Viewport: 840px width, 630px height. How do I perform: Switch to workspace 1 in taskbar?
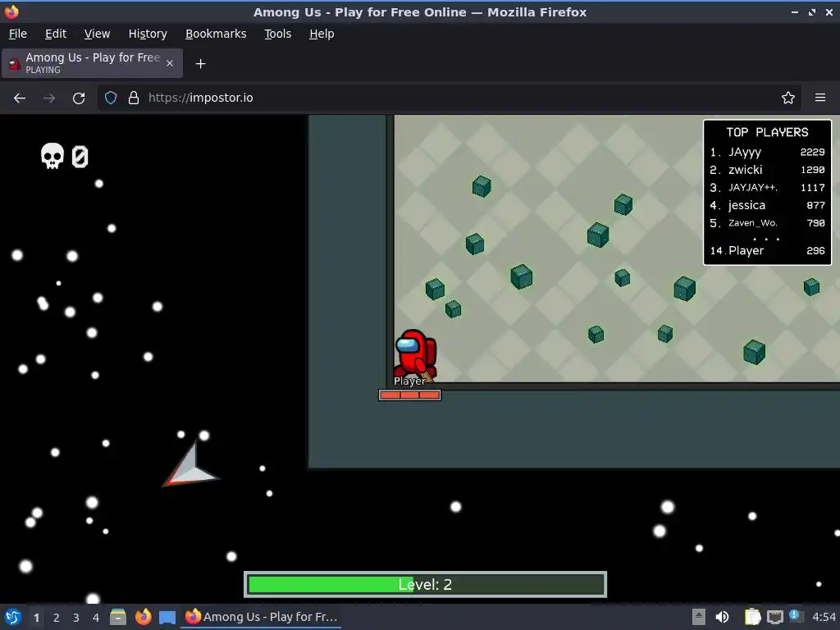click(x=36, y=618)
